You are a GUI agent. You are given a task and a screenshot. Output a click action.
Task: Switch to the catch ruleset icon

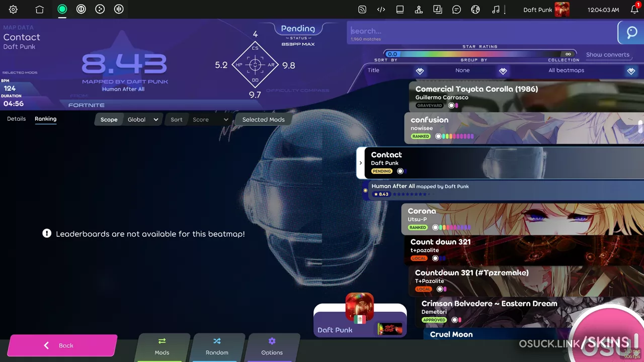pyautogui.click(x=100, y=9)
